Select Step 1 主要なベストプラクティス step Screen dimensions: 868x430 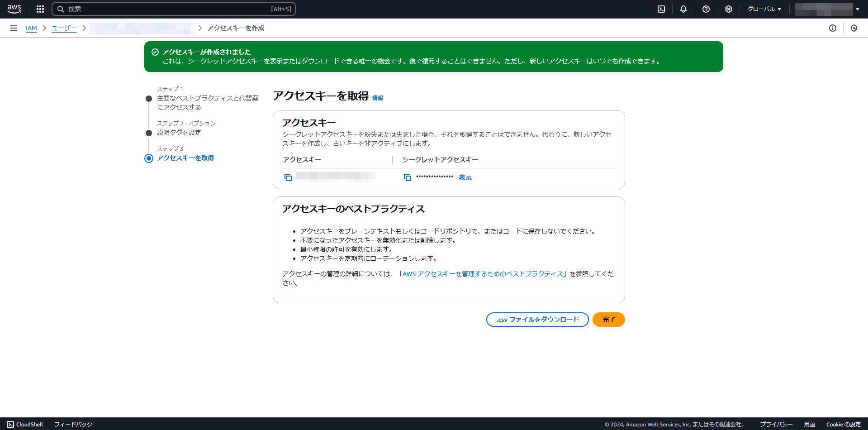point(208,103)
